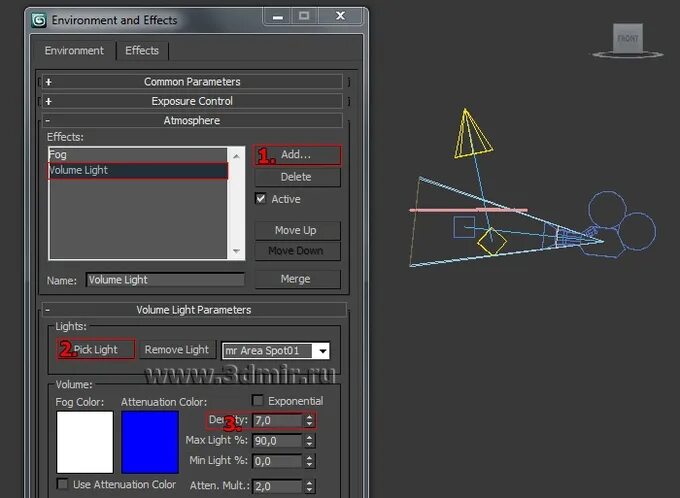The height and width of the screenshot is (498, 680).
Task: Click the Add... button
Action: pos(298,155)
